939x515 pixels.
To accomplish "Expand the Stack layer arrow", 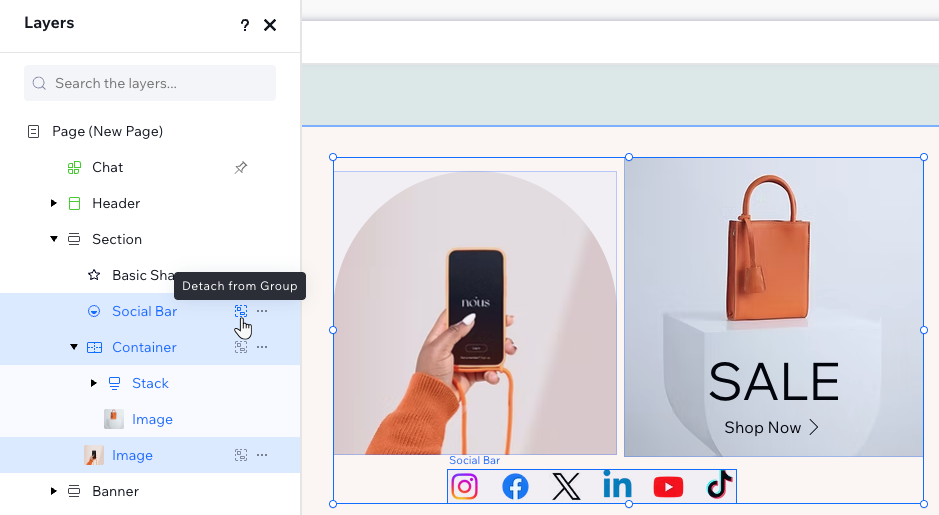I will (93, 383).
